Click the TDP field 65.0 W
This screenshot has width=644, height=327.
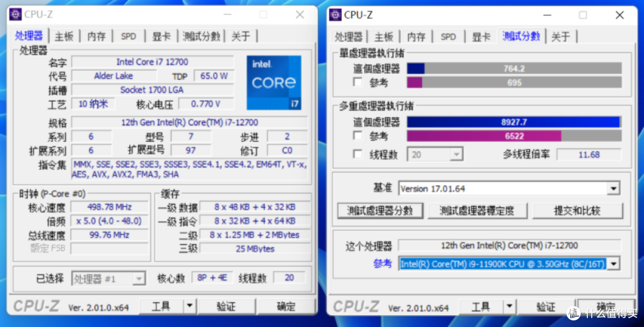pyautogui.click(x=214, y=76)
